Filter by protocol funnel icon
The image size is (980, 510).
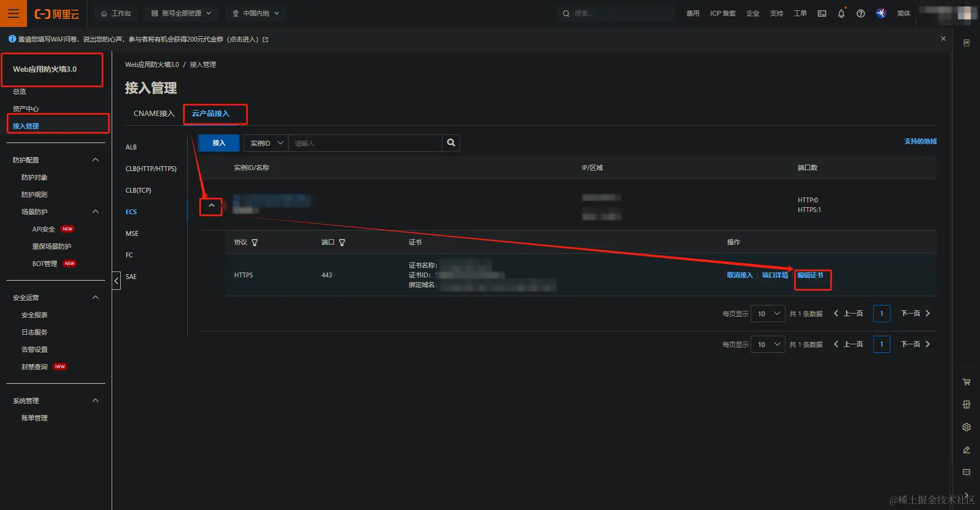point(255,243)
